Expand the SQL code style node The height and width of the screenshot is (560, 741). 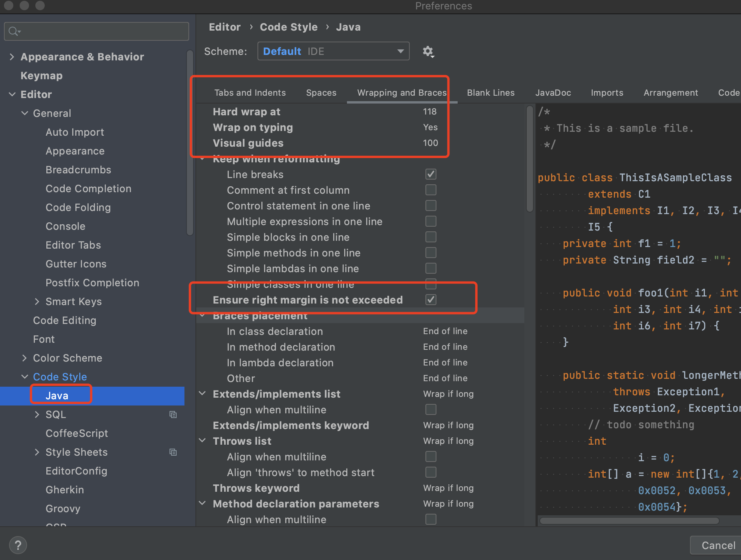point(37,415)
